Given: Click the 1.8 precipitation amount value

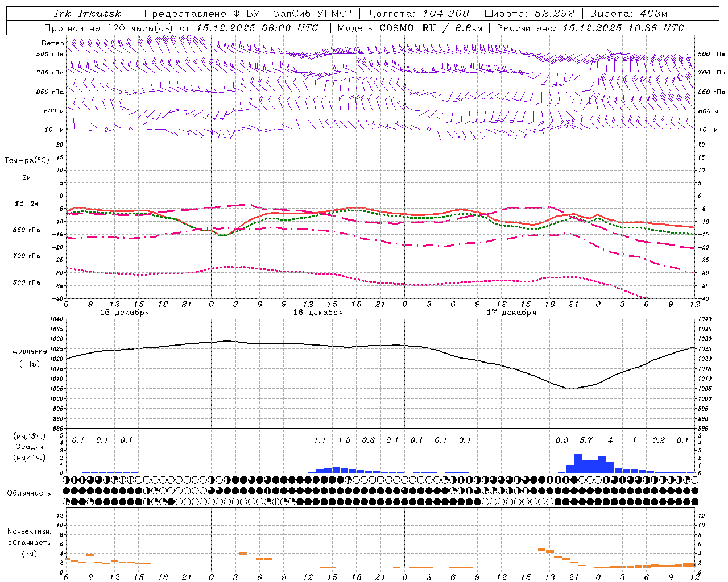Looking at the screenshot, I should [344, 440].
